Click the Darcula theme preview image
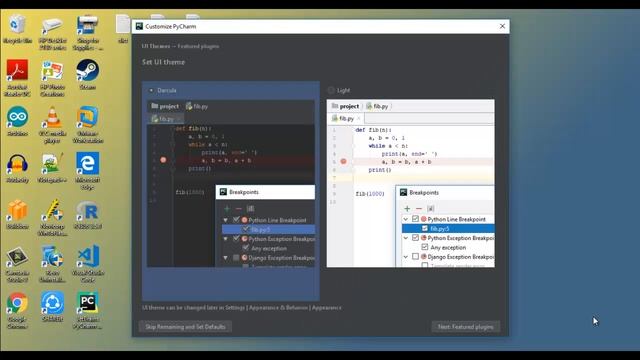This screenshot has width=640, height=360. coord(231,183)
